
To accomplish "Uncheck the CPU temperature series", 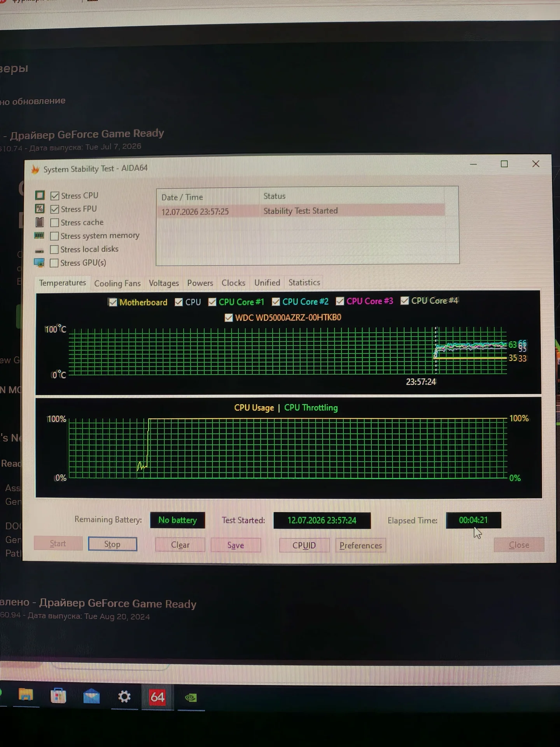I will [x=179, y=302].
